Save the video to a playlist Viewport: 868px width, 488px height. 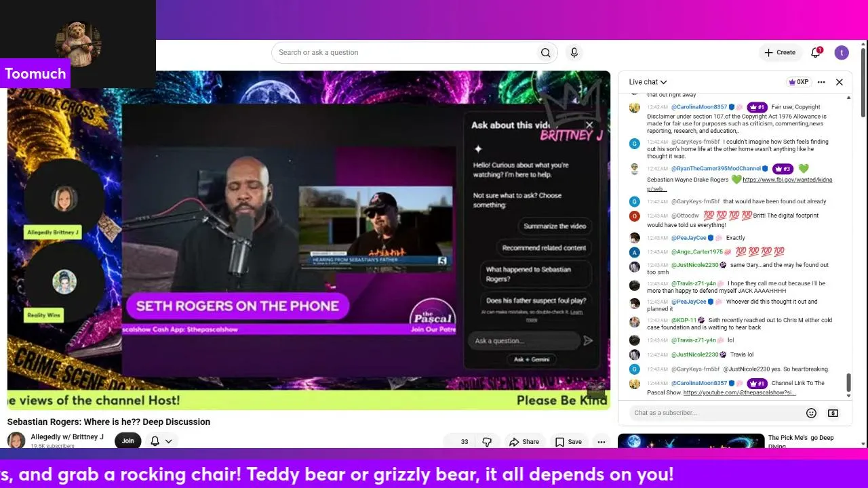click(x=568, y=442)
